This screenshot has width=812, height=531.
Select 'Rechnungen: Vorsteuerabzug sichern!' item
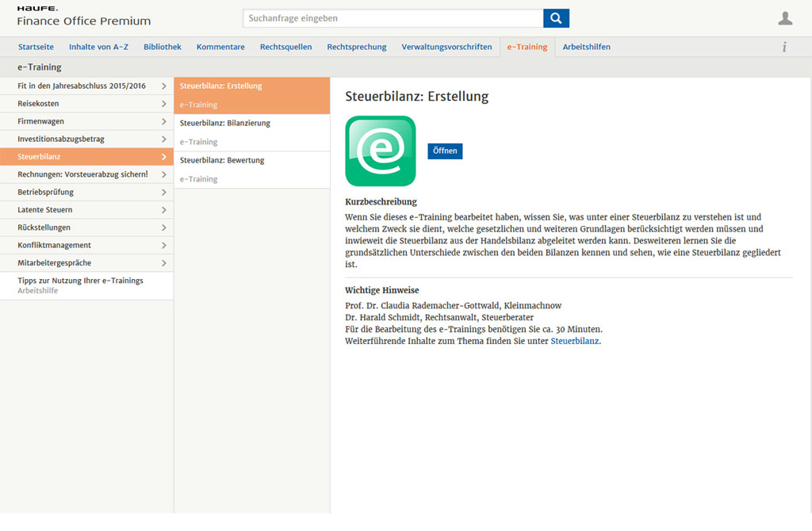tap(86, 174)
